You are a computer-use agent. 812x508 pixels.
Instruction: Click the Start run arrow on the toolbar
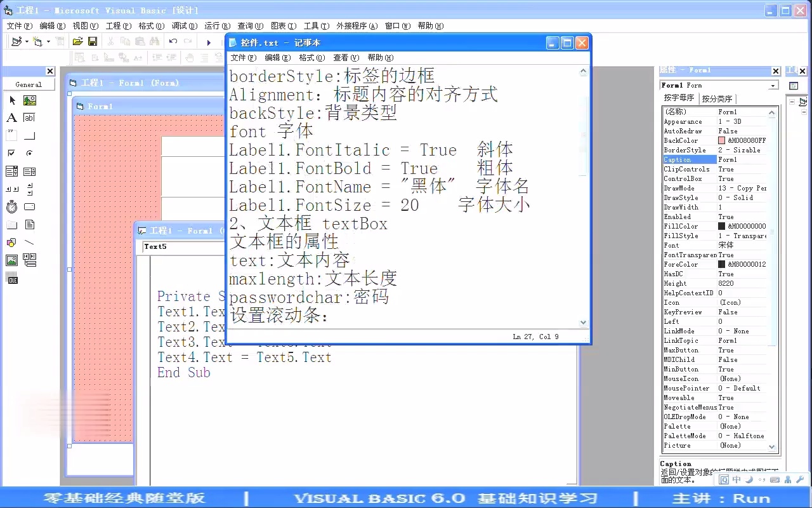pos(209,41)
